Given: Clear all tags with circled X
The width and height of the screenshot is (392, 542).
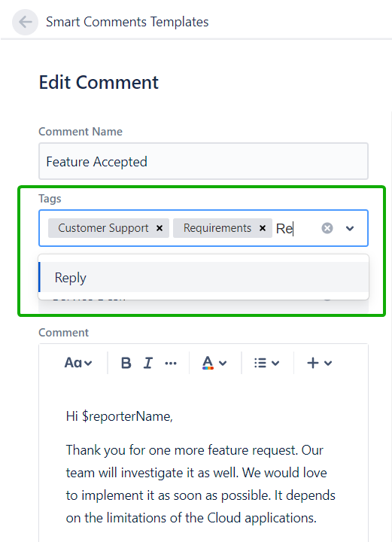Looking at the screenshot, I should (327, 228).
